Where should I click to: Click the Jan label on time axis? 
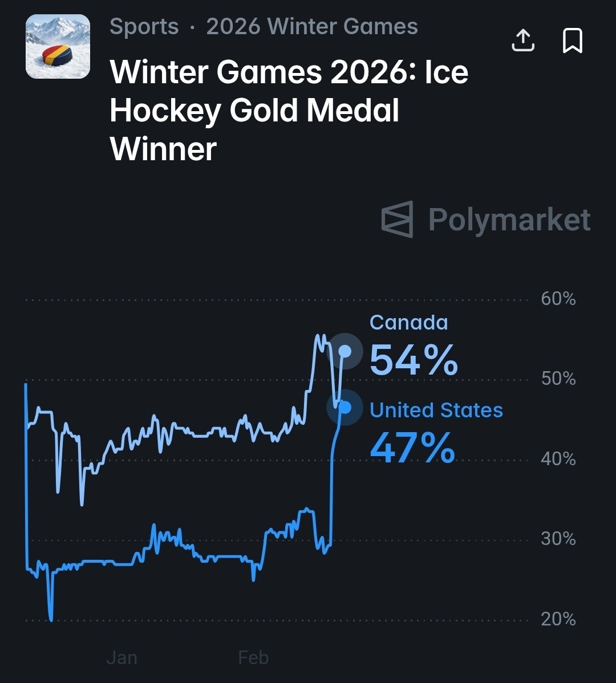[121, 658]
